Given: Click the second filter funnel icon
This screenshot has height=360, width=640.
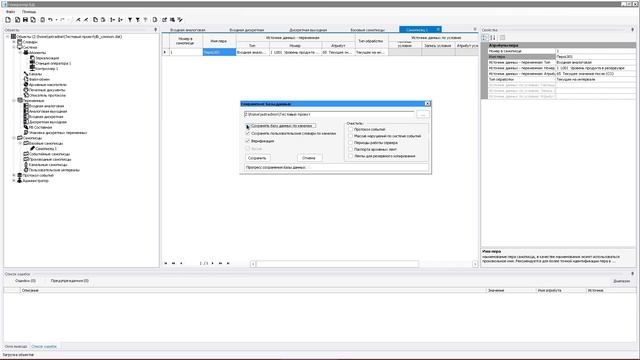Looking at the screenshot, I should 138,20.
